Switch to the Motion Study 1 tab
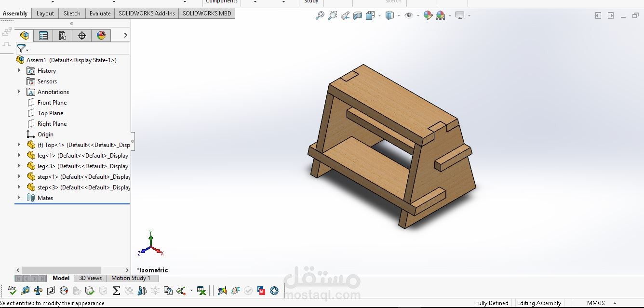Screen dimensions: 644x308 pos(131,278)
